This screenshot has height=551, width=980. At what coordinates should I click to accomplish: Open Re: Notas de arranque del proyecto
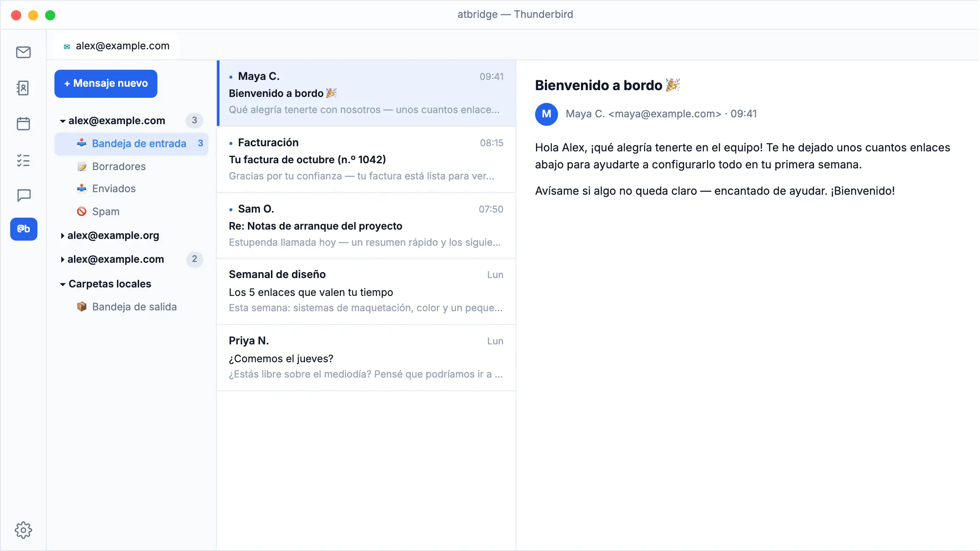367,226
